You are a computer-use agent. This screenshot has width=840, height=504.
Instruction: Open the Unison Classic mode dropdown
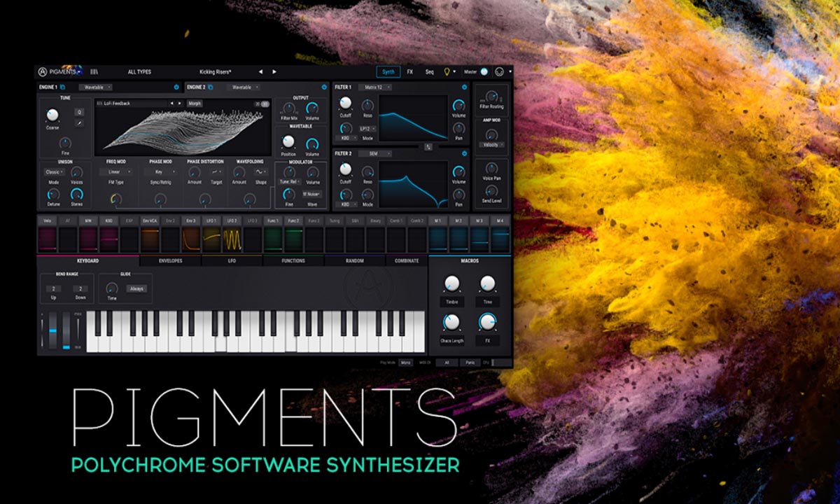point(53,171)
